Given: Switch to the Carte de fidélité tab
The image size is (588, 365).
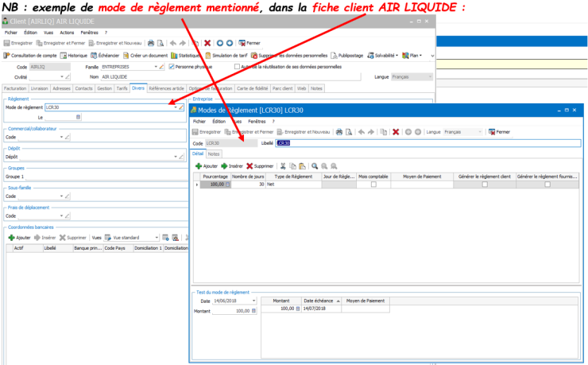Looking at the screenshot, I should coord(253,88).
